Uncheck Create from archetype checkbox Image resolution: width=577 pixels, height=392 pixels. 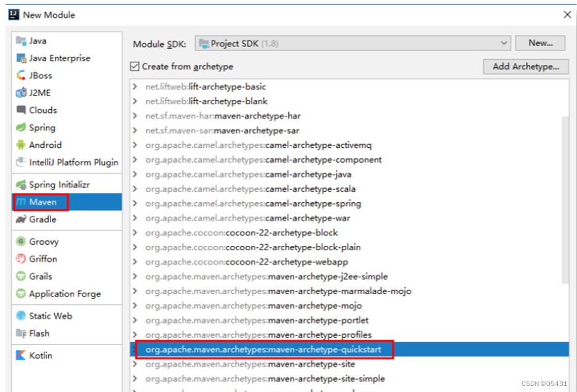[135, 67]
